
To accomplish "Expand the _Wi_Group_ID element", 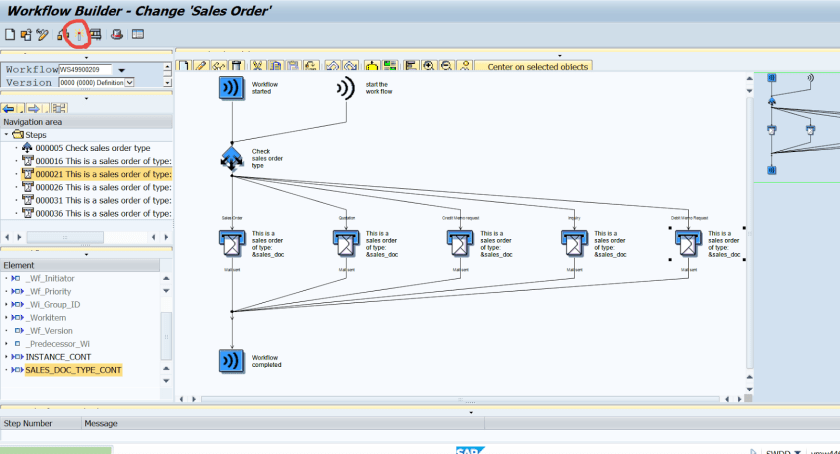I will (x=6, y=304).
